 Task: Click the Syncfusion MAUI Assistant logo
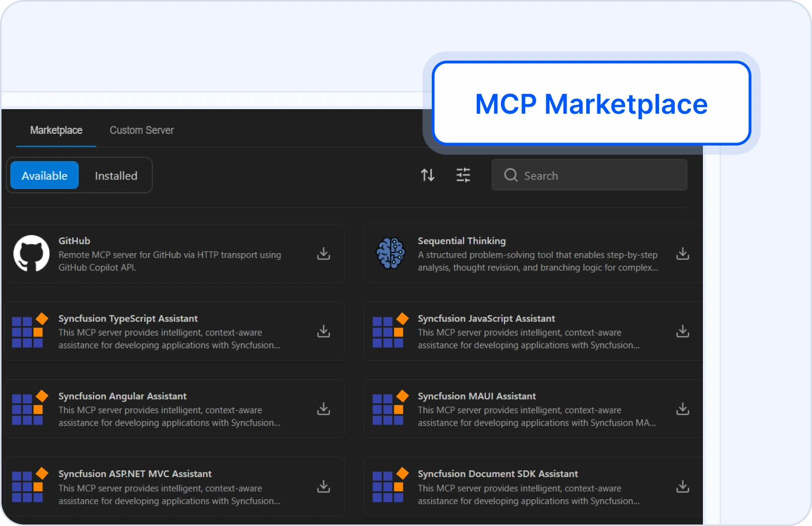coord(389,409)
